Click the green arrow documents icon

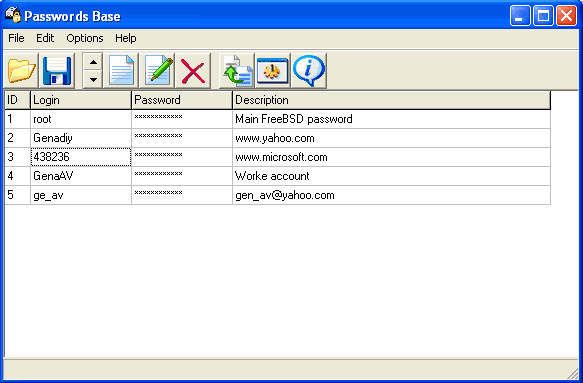tap(237, 71)
